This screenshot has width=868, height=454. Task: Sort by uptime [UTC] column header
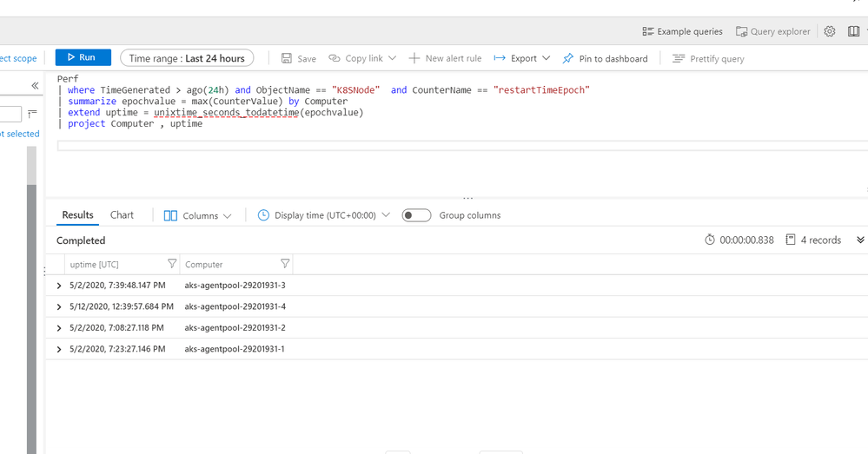click(x=94, y=264)
